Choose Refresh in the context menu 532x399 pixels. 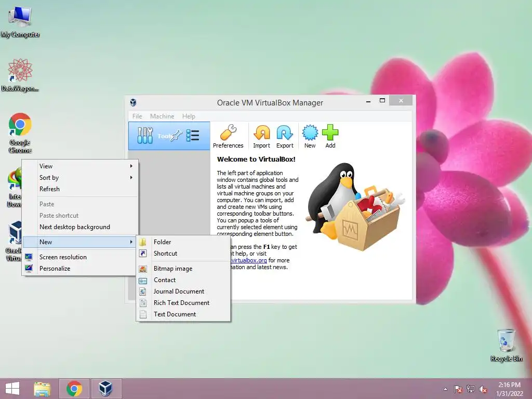tap(81, 189)
